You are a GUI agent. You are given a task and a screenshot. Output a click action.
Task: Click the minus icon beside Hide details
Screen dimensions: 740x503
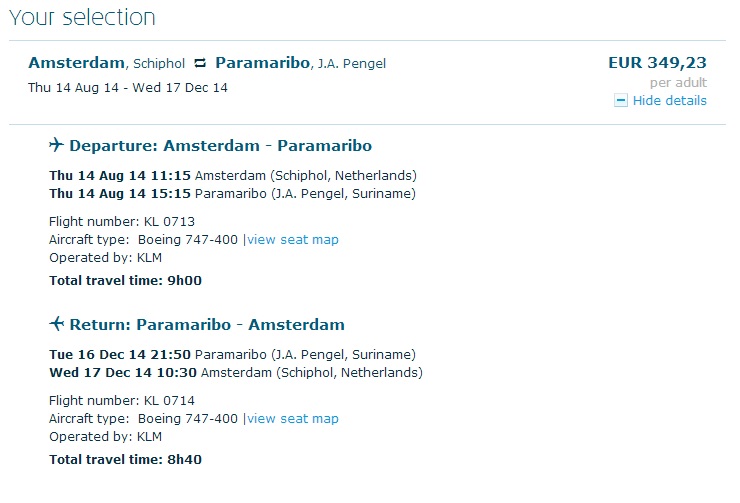point(621,101)
